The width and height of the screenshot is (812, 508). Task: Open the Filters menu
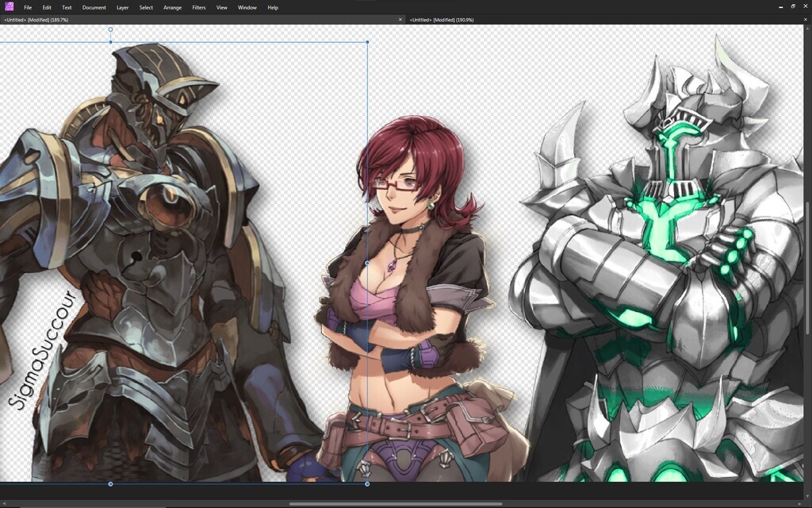[199, 7]
